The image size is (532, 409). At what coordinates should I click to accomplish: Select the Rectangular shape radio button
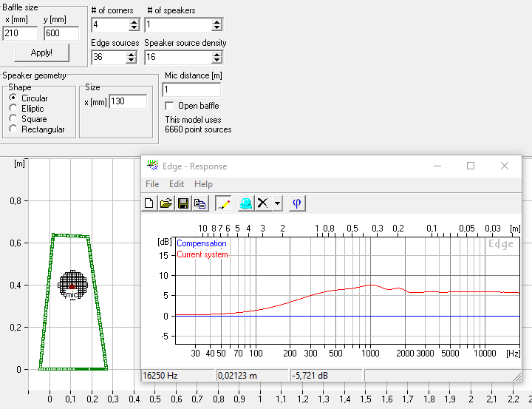click(13, 129)
